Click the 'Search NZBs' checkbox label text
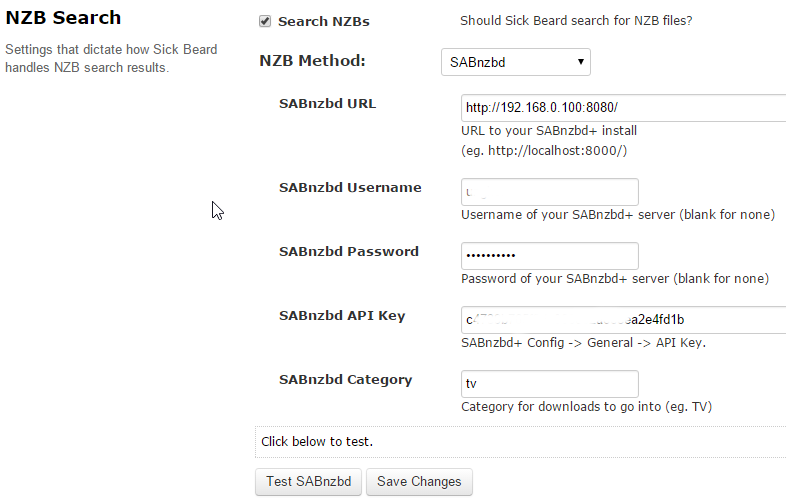Viewport: 786px width, 503px height. coord(316,21)
